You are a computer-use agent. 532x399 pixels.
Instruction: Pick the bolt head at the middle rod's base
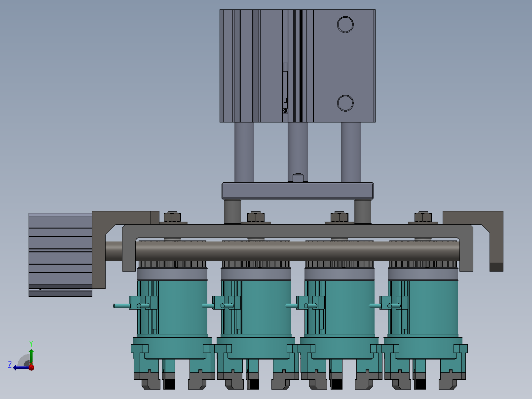[298, 178]
